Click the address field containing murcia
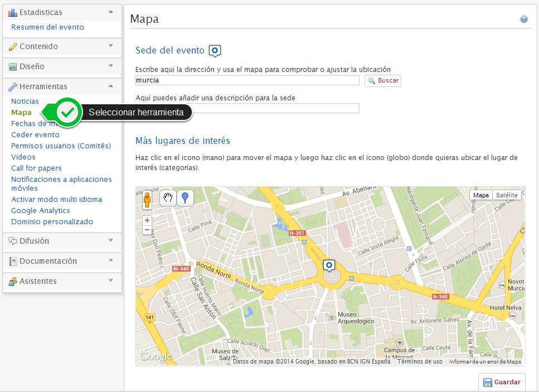This screenshot has height=392, width=539. [247, 80]
